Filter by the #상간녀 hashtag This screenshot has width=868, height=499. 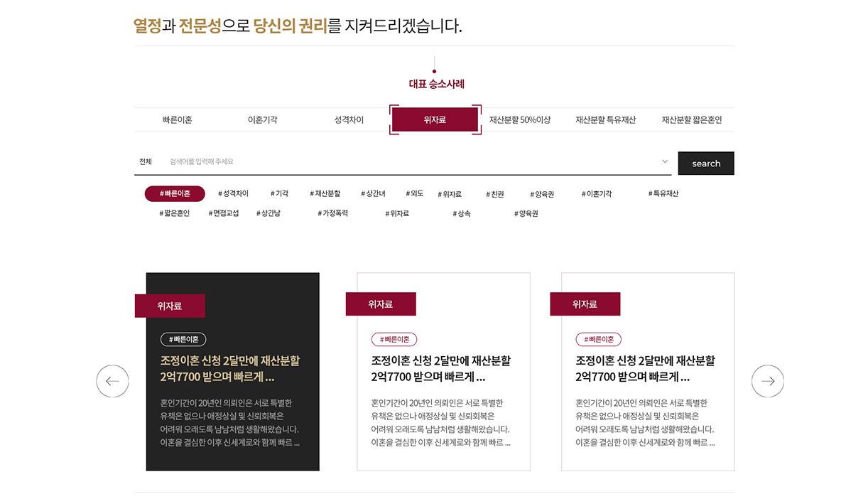point(373,194)
